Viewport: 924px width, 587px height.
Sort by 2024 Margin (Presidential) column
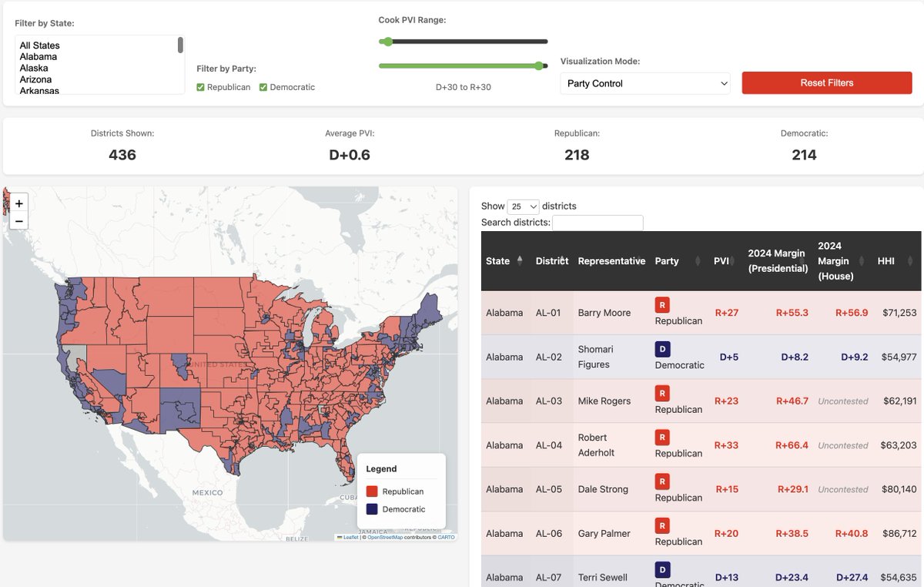pyautogui.click(x=778, y=261)
